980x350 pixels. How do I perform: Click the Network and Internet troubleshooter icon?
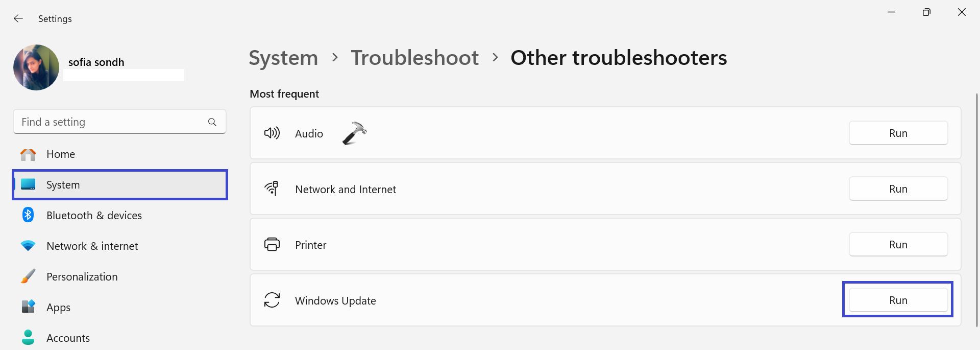pos(272,189)
